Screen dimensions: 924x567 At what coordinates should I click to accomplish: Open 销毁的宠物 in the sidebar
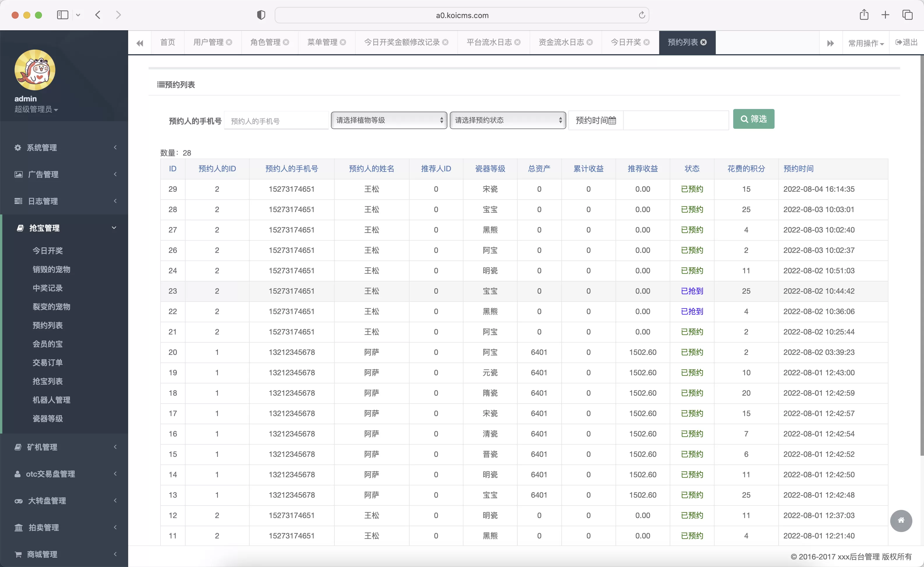51,269
